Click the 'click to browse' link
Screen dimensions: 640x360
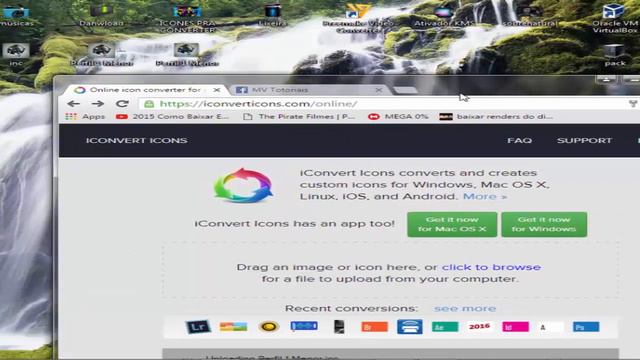[491, 267]
